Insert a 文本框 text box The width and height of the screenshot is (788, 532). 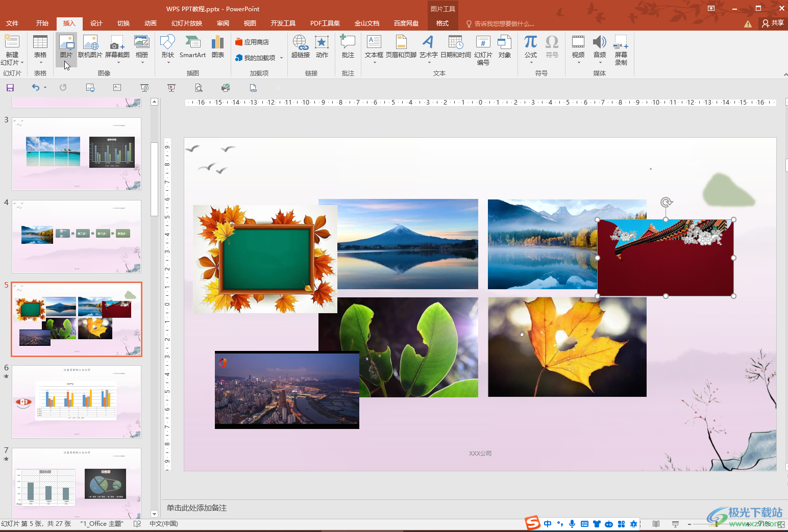pyautogui.click(x=374, y=49)
